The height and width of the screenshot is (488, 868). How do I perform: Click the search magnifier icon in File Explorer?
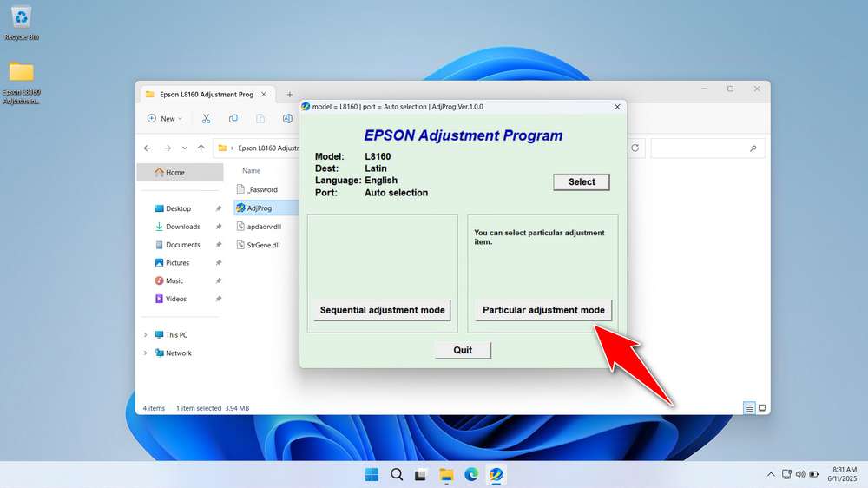pos(753,148)
